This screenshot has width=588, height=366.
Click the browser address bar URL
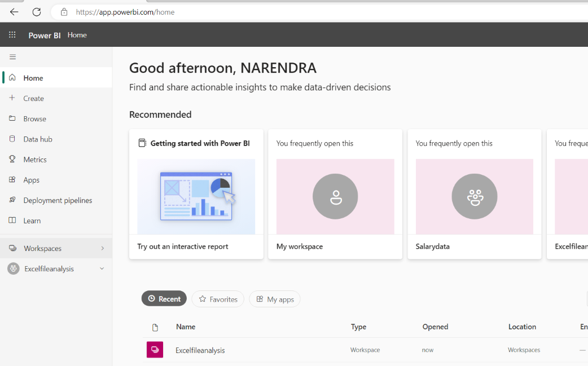coord(125,12)
